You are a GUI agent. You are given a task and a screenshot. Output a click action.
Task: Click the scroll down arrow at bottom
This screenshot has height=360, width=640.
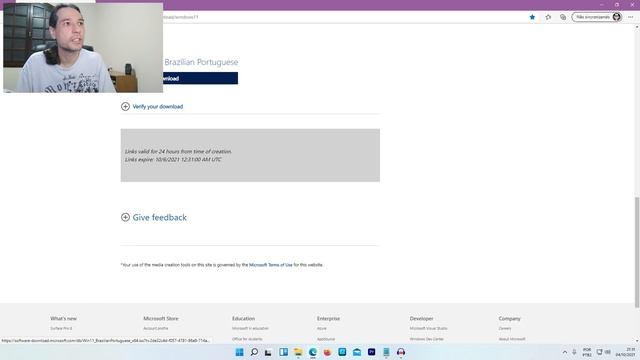[637, 341]
